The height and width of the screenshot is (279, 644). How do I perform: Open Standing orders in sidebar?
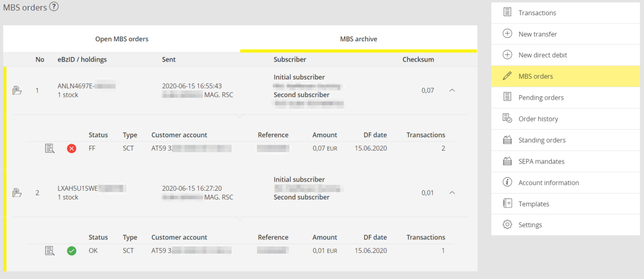coord(541,140)
